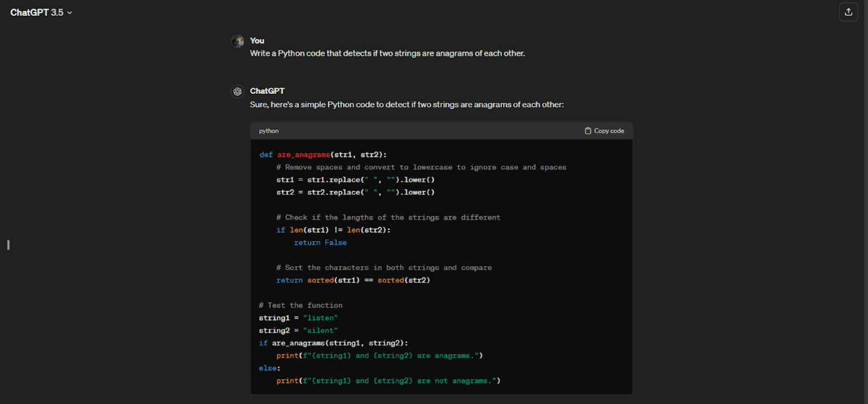Click the python language label
This screenshot has height=404, width=868.
tap(268, 131)
